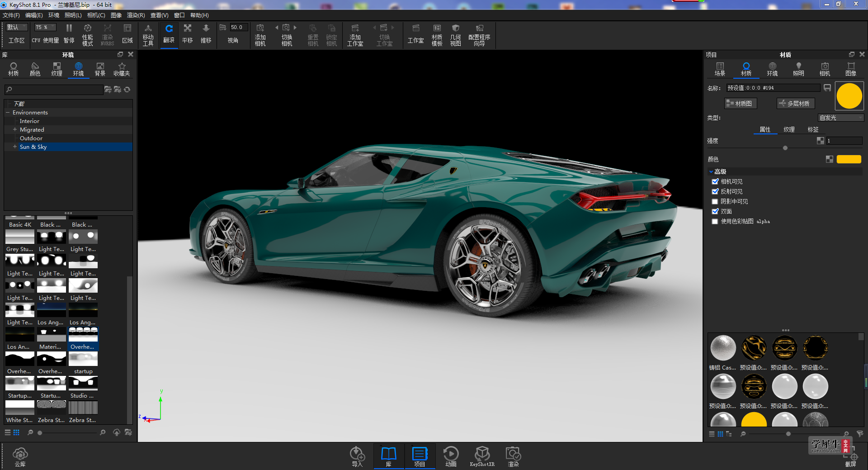This screenshot has width=868, height=470.
Task: Add a new camera from the toolbar
Action: click(x=260, y=34)
